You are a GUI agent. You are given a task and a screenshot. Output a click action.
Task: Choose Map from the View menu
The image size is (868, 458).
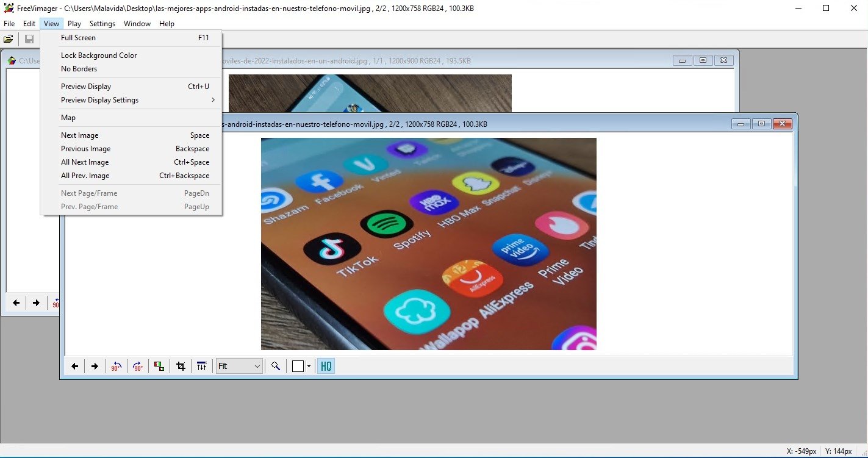[x=131, y=118]
